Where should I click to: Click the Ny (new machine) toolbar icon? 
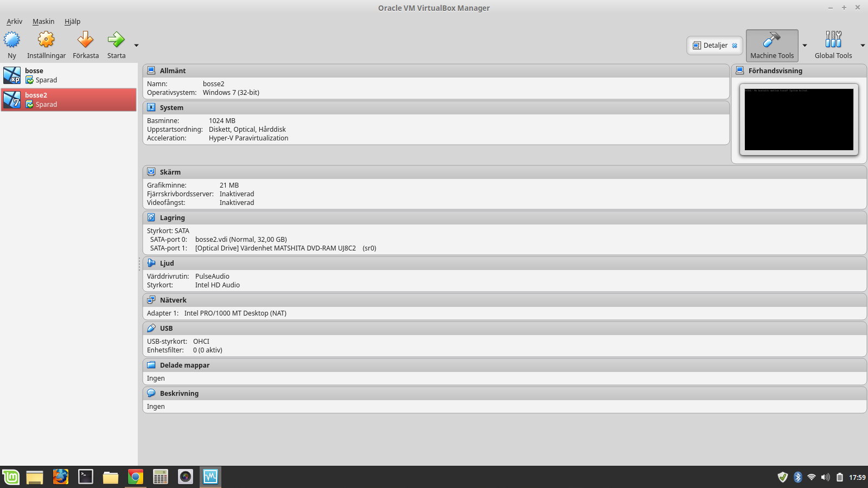(12, 40)
